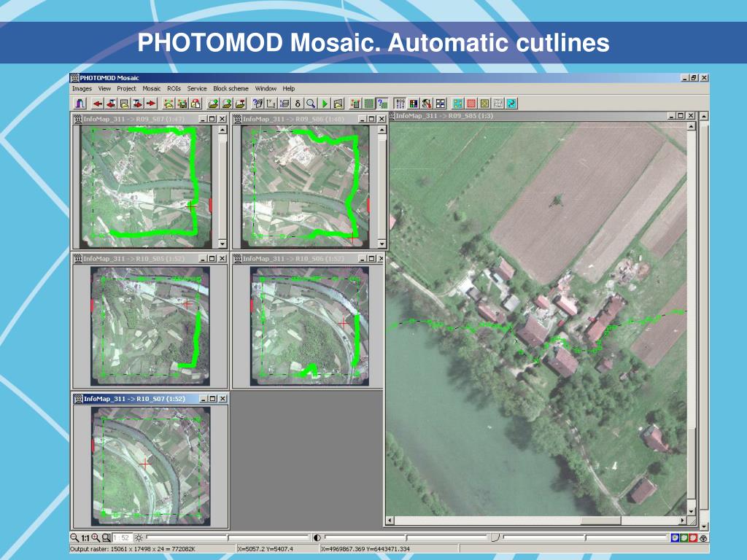Click the PHOTOMOD Mosaic title bar text

click(x=109, y=78)
